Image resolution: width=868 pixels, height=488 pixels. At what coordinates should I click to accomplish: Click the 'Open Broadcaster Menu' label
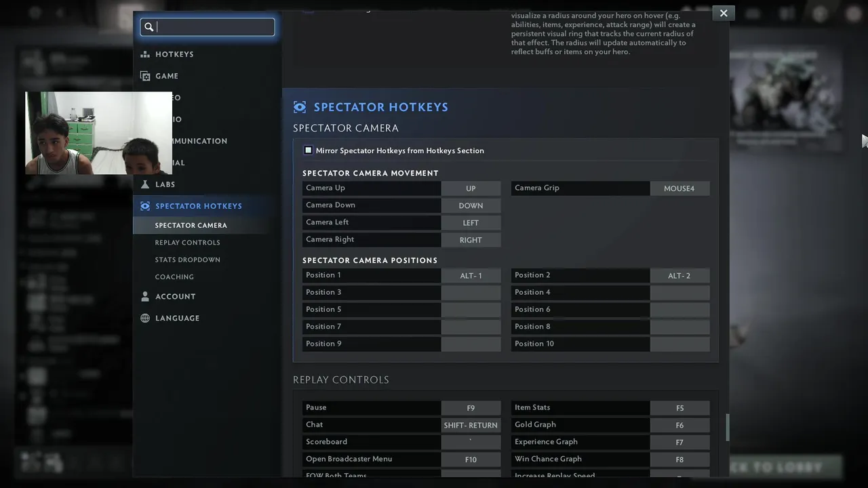tap(349, 459)
